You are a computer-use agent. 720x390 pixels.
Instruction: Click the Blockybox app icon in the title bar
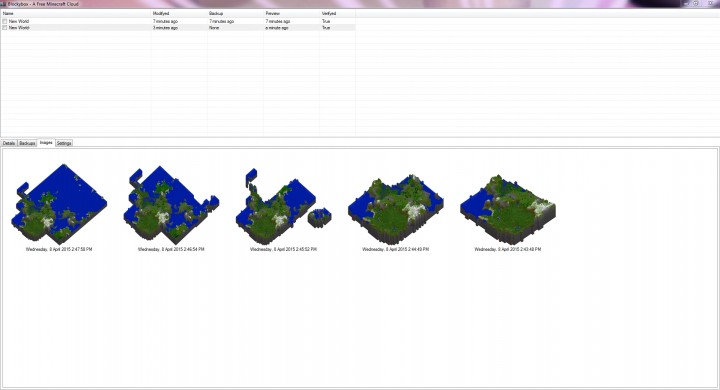click(4, 4)
